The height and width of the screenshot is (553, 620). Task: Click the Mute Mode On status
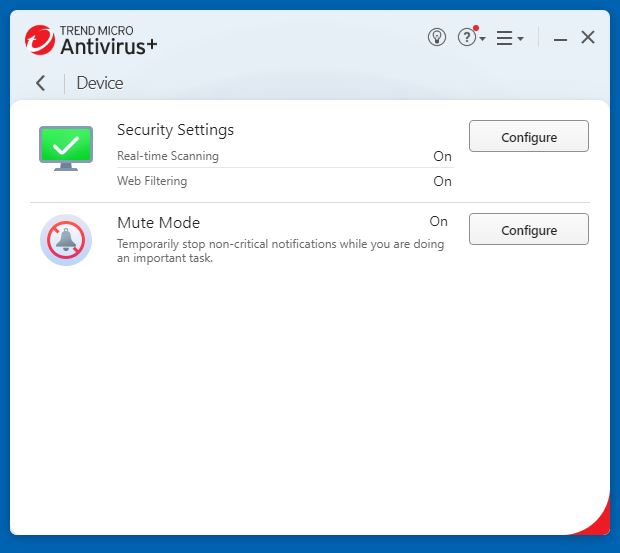click(439, 221)
